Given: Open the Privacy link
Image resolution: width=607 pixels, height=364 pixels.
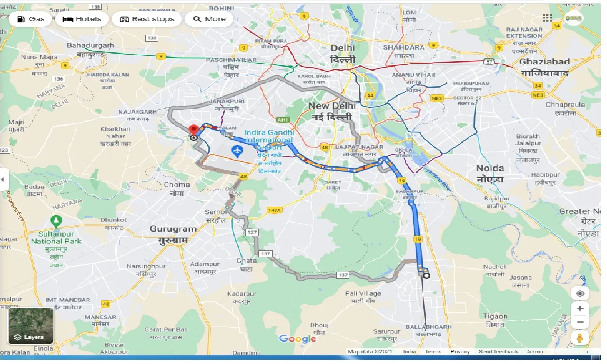Looking at the screenshot, I should 460,351.
